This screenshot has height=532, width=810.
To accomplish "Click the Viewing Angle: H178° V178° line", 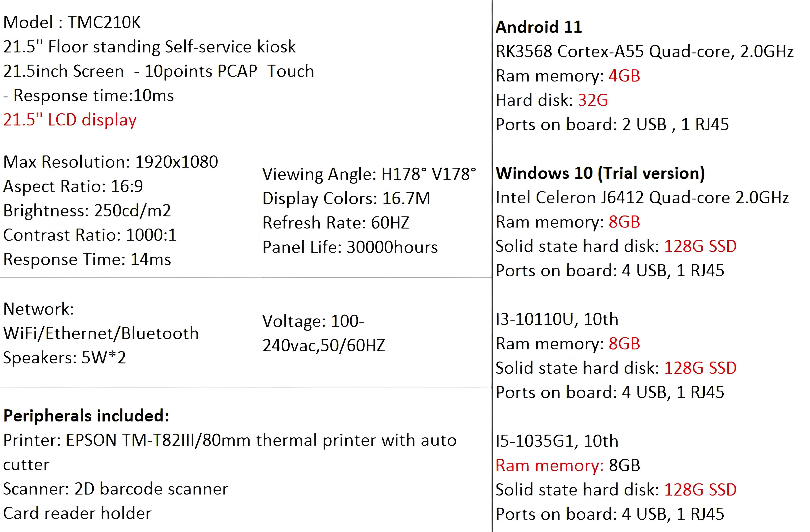I will tap(369, 174).
